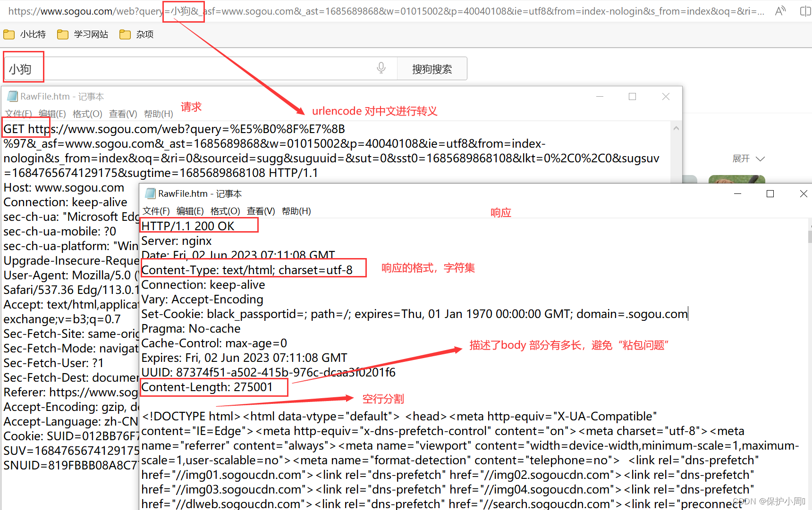Click the 'sec-ch-ua-mobile: ?0' line

(60, 232)
